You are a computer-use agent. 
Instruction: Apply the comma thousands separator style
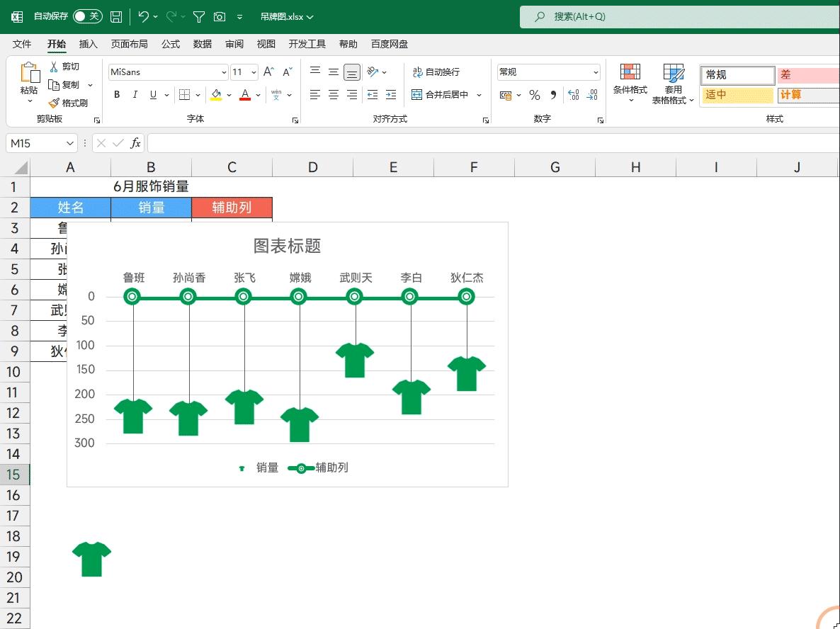553,94
